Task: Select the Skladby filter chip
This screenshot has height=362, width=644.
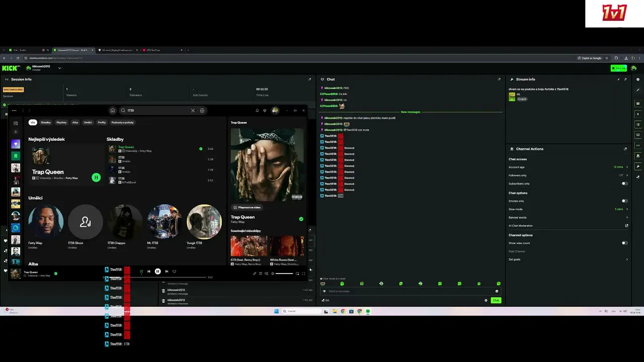Action: tap(46, 122)
